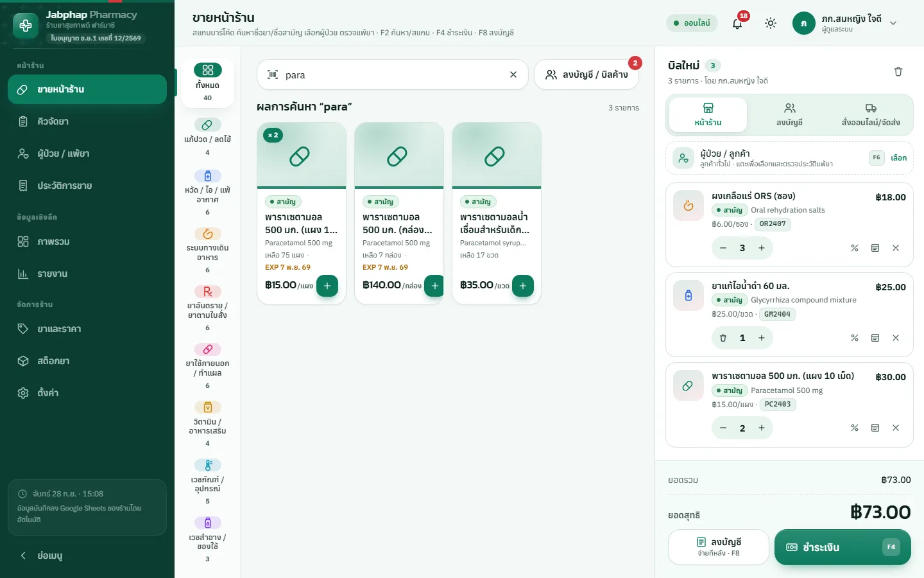Open สต็อกยา in sidebar
This screenshot has width=924, height=578.
(x=87, y=361)
